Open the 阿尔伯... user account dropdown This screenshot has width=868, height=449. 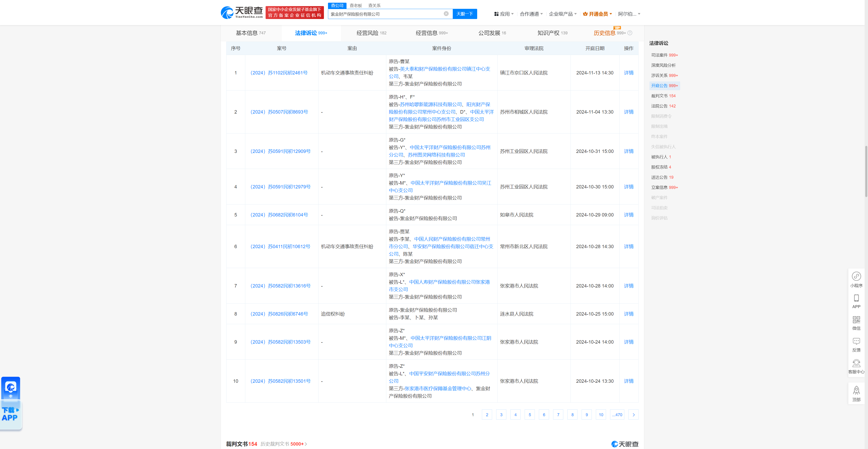[x=629, y=14]
